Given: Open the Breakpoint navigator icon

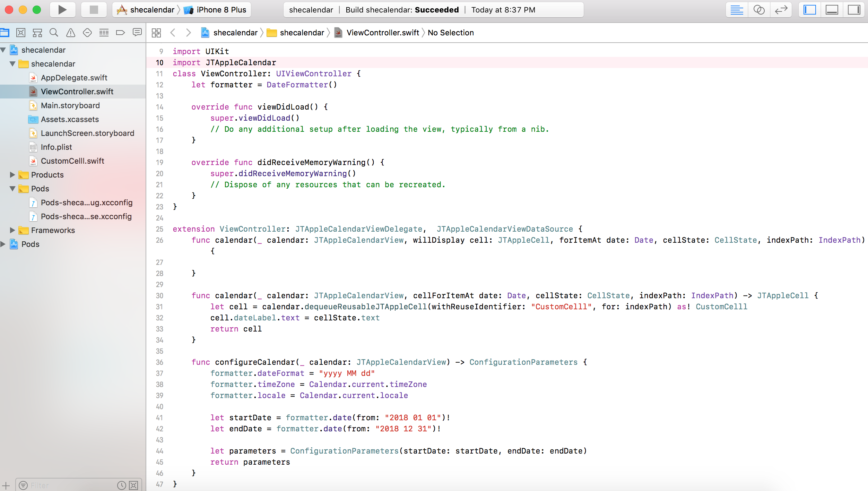Looking at the screenshot, I should (120, 33).
